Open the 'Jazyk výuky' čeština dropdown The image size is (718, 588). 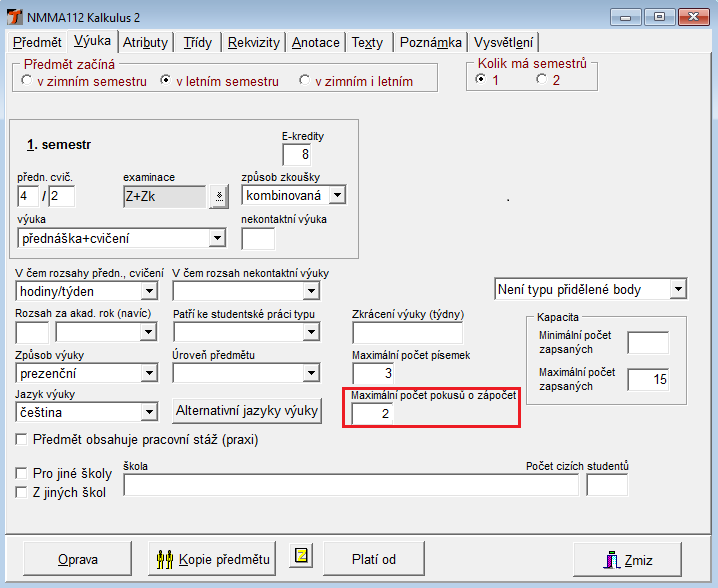tap(149, 411)
